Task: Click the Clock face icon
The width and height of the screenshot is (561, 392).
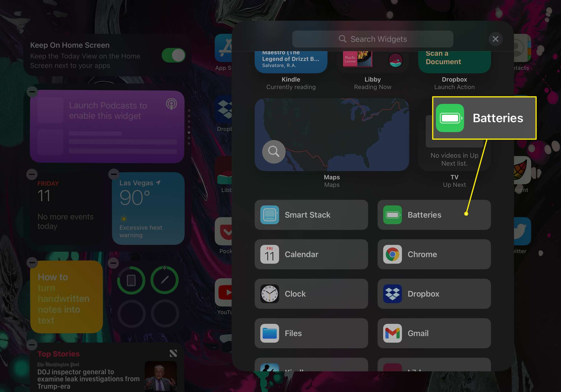Action: 270,294
